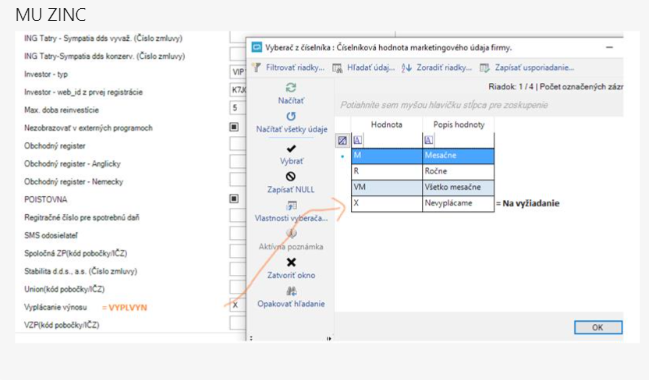The height and width of the screenshot is (386, 649).
Task: Click the SMS odosielateľ input field
Action: point(238,234)
